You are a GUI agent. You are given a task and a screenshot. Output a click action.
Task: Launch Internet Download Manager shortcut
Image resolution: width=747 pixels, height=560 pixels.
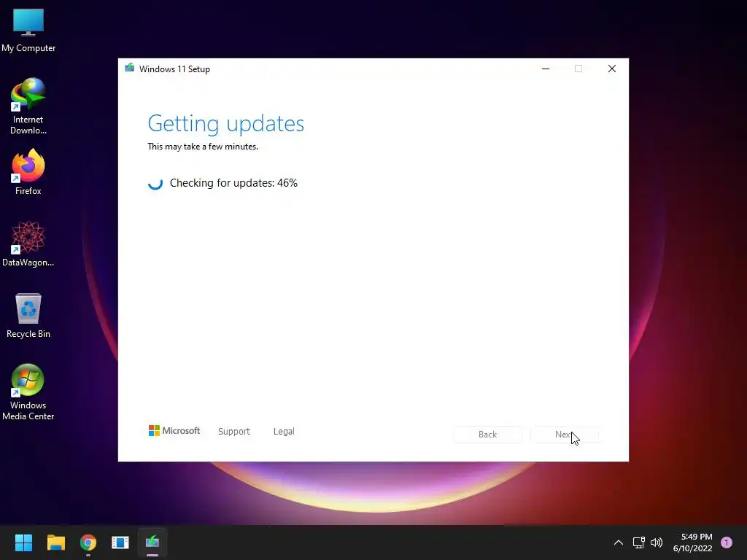point(28,106)
